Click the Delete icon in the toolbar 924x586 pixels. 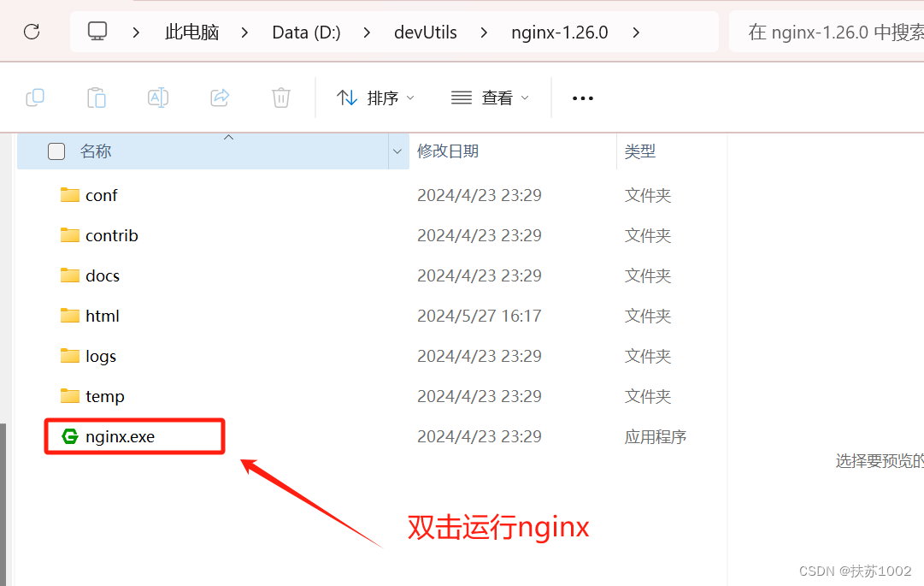[x=281, y=98]
